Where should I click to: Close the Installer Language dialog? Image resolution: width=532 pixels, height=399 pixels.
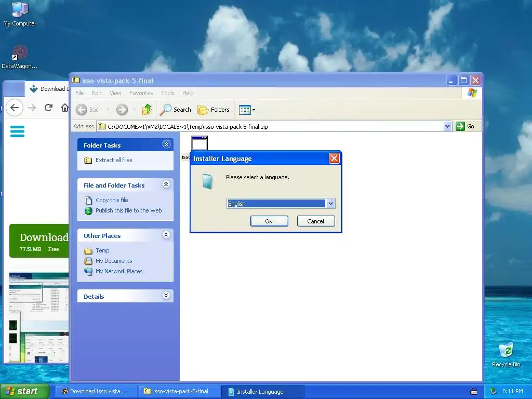point(334,158)
